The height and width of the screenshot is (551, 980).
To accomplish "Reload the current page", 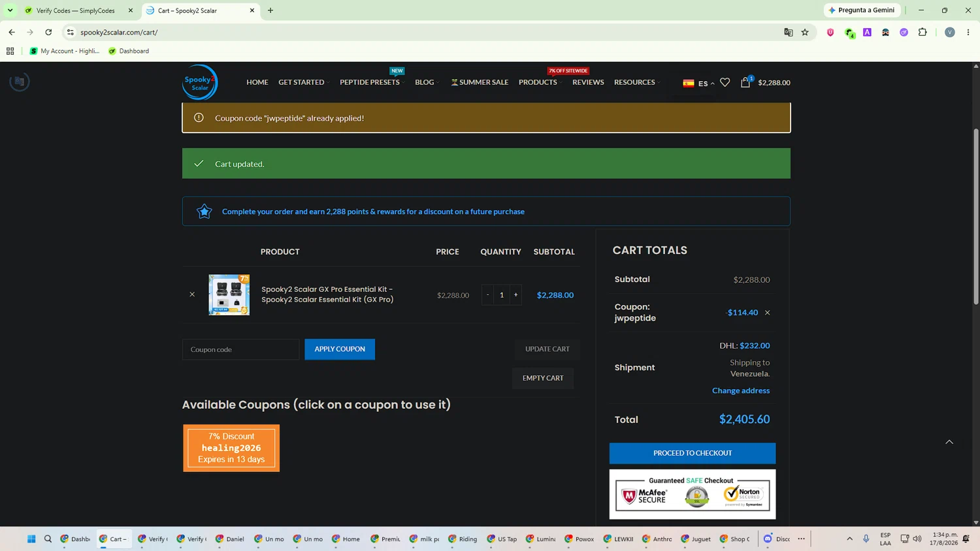I will coord(48,32).
